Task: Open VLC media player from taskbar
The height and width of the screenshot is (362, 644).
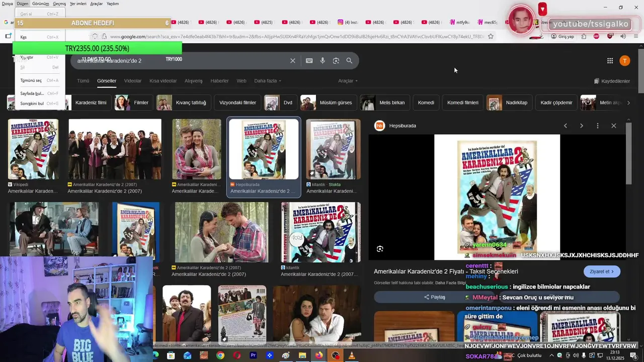Action: click(352, 355)
